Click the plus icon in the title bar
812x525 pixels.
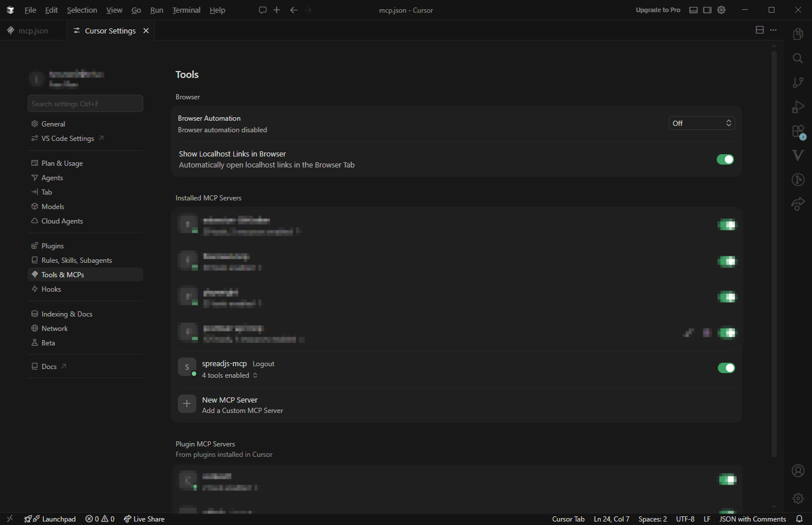click(x=277, y=10)
